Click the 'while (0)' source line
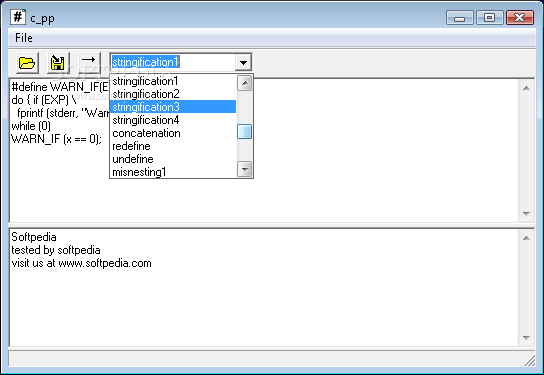Screen dimensions: 544x375 click(31, 126)
